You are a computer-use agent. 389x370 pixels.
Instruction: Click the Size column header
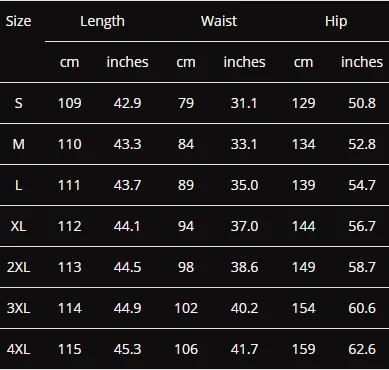point(18,21)
